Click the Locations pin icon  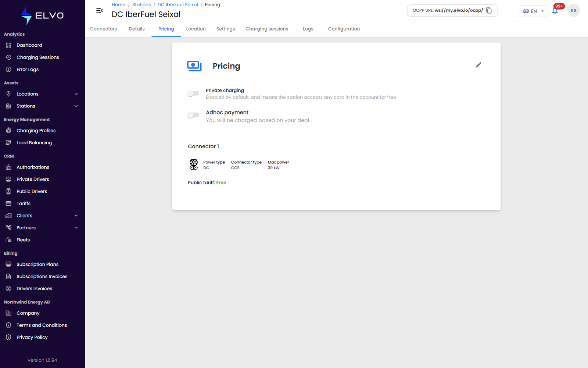(8, 94)
